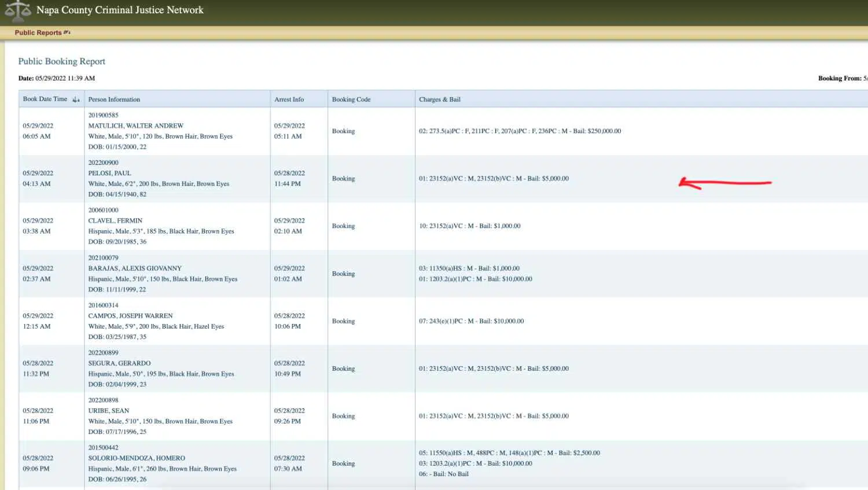This screenshot has width=868, height=490.
Task: Click DOB 04/15/1940, 82
Action: (117, 194)
